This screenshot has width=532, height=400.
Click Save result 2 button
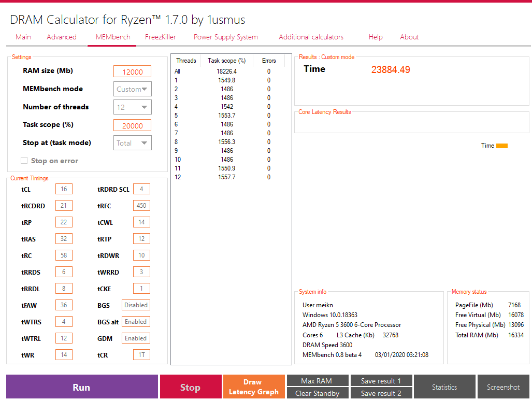381,393
